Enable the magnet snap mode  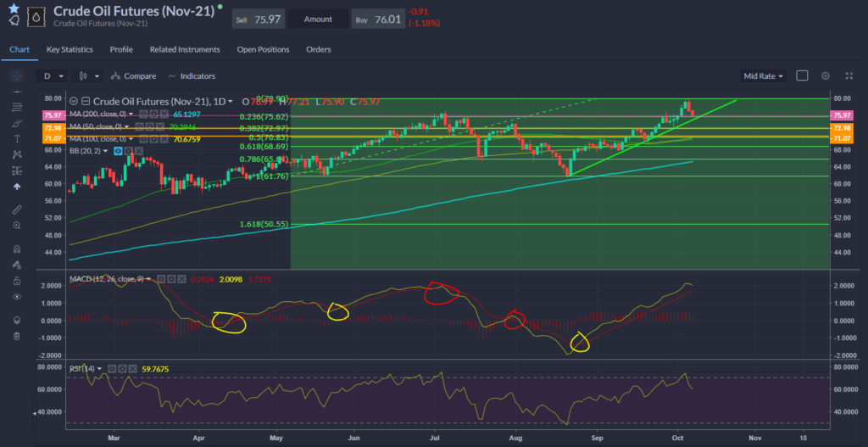17,249
